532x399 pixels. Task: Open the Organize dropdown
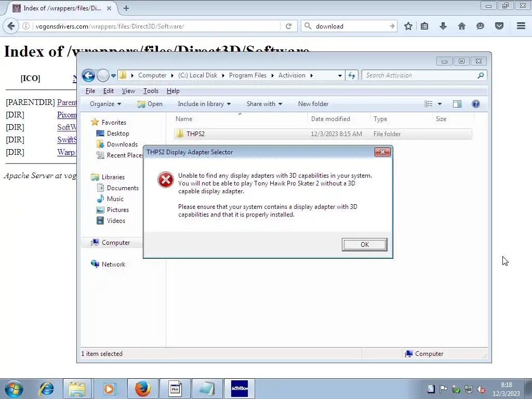[105, 104]
